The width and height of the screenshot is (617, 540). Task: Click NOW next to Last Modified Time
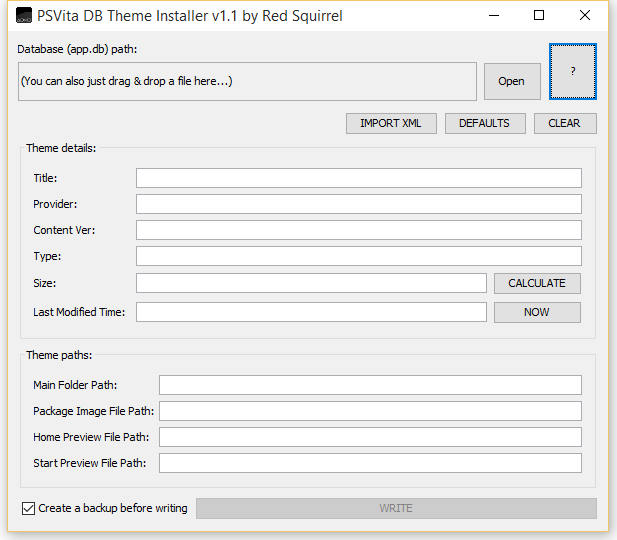[x=537, y=312]
